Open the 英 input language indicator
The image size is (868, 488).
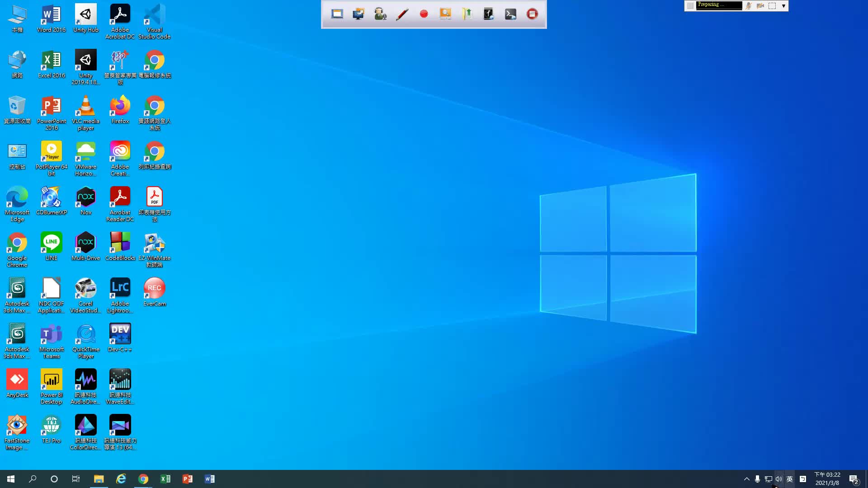(790, 479)
